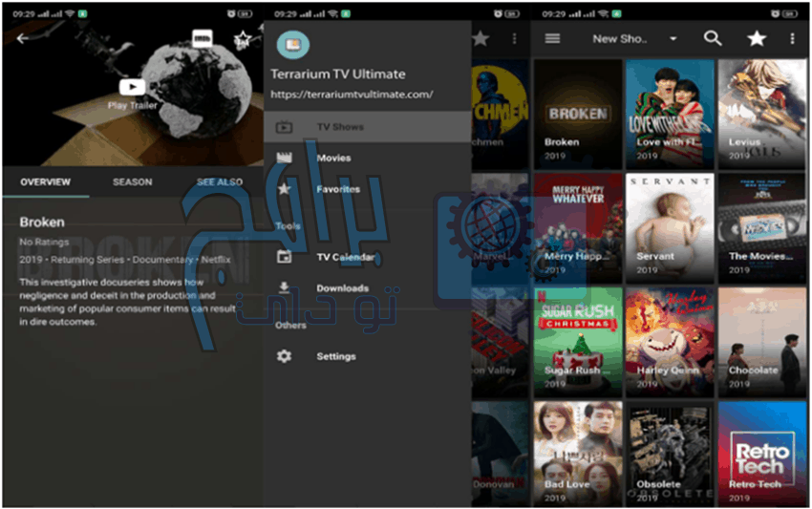Click the terrariumtvultimate.com URL
Screen dimensions: 812x509
(x=352, y=95)
